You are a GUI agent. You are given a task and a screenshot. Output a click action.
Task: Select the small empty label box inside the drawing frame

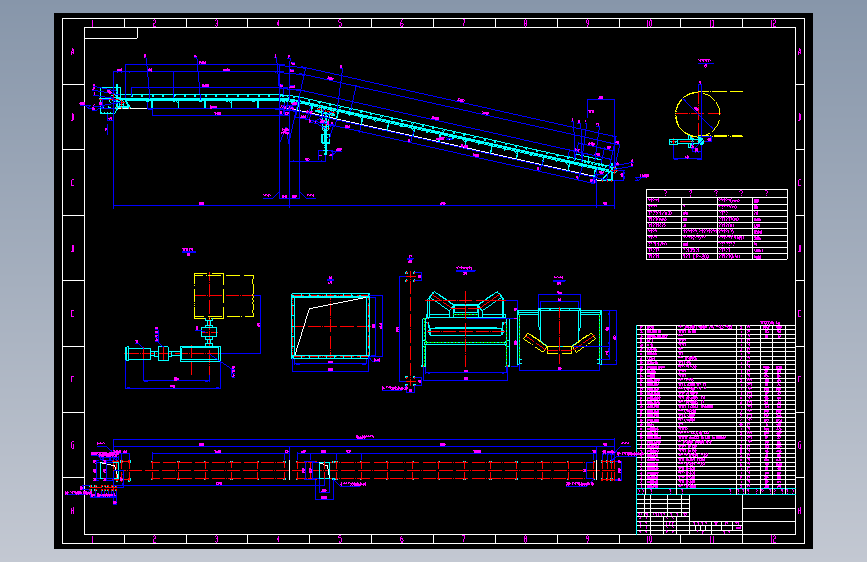pyautogui.click(x=111, y=33)
